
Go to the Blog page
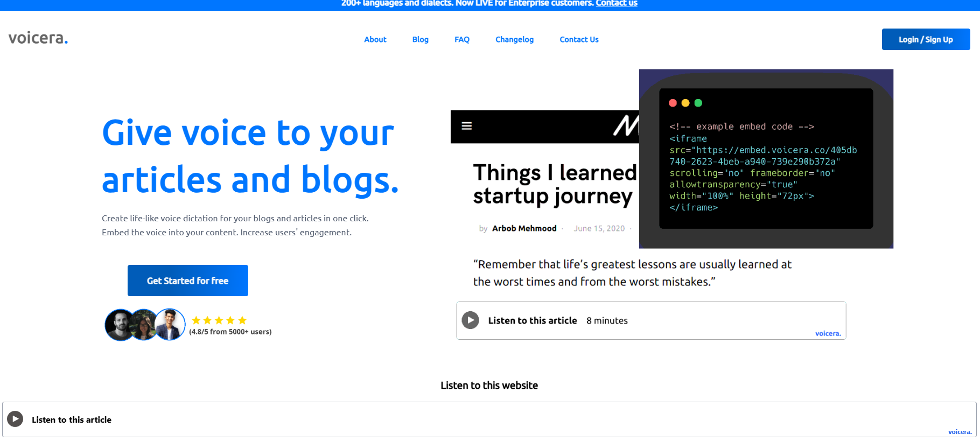420,39
